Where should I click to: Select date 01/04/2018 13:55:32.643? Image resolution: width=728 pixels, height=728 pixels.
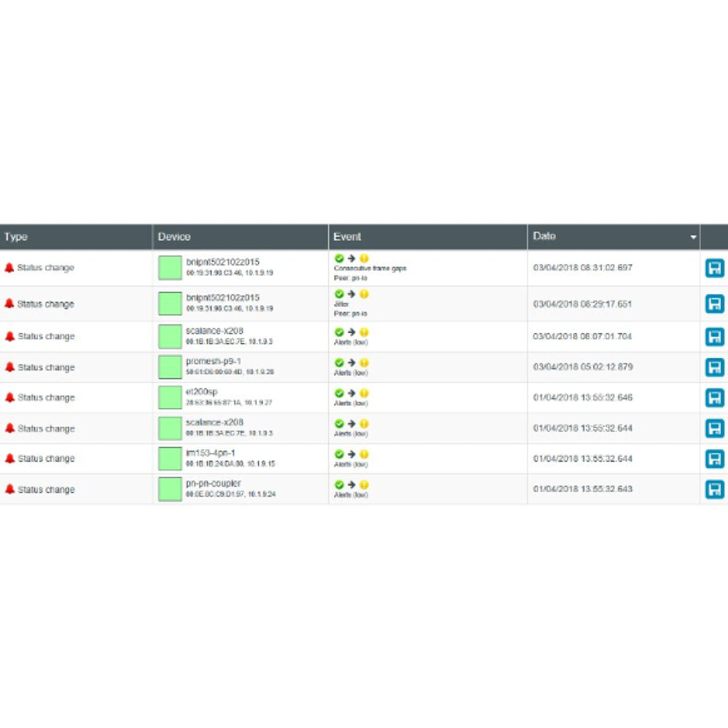[582, 489]
